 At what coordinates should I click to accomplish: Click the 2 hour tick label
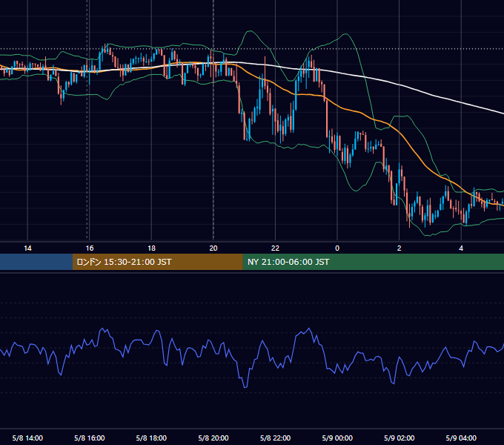tap(399, 248)
